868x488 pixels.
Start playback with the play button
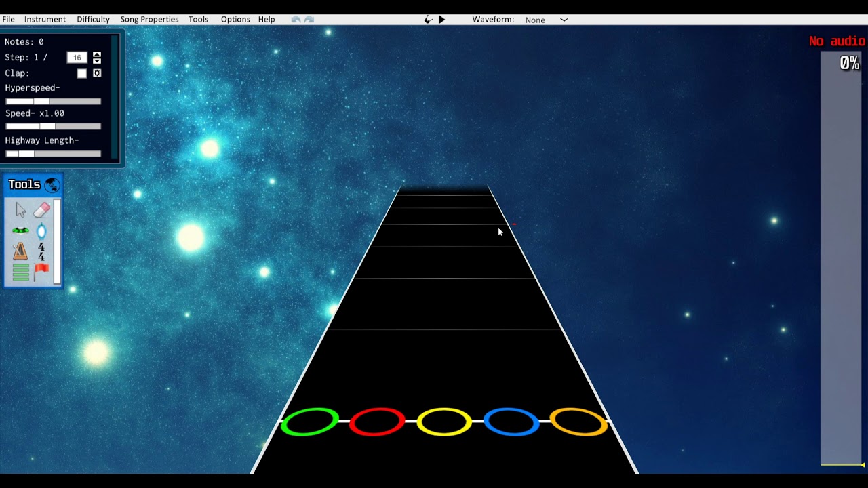pos(441,20)
